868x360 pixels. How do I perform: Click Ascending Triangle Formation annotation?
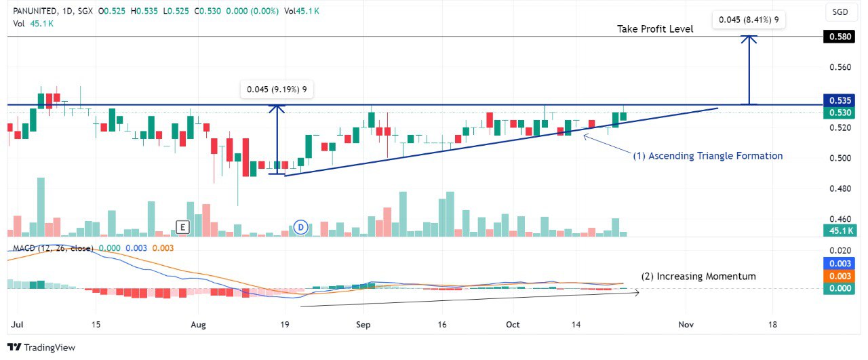[708, 156]
